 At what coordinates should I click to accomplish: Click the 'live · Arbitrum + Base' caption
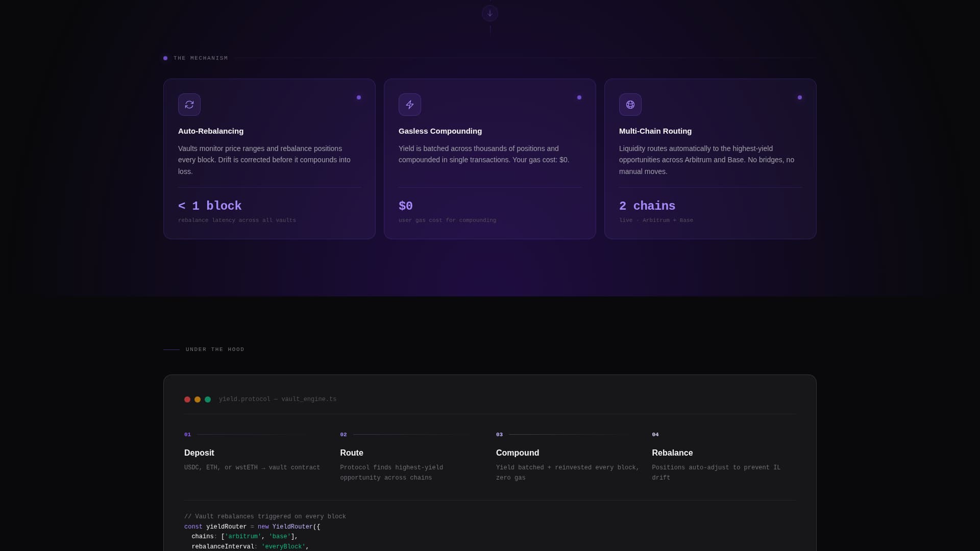tap(656, 220)
